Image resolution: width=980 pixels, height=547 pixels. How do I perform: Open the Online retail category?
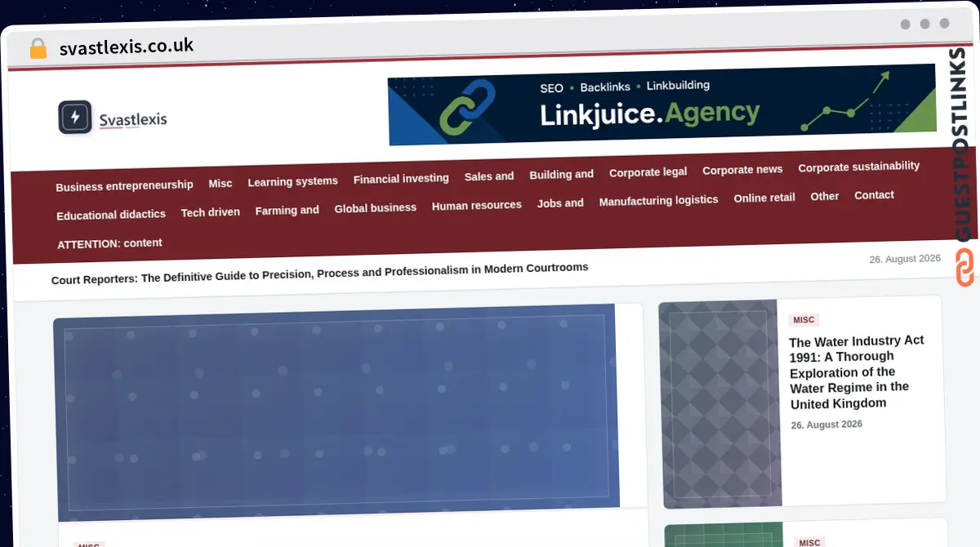tap(764, 198)
